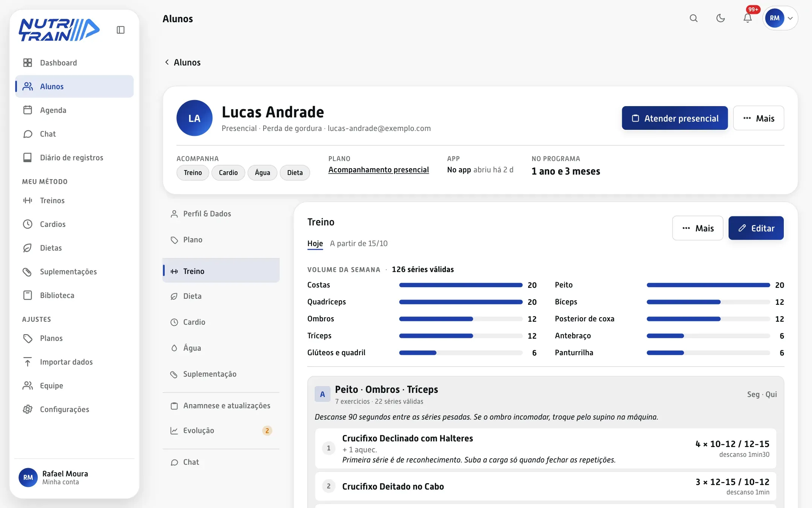Click the Planos tag icon
The width and height of the screenshot is (812, 508).
[x=27, y=338]
